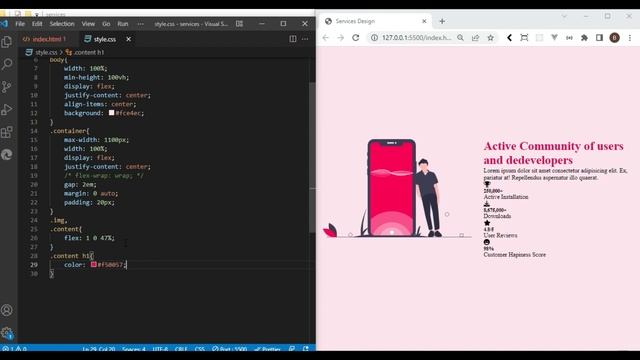
Task: Open a new browser tab
Action: [442, 21]
